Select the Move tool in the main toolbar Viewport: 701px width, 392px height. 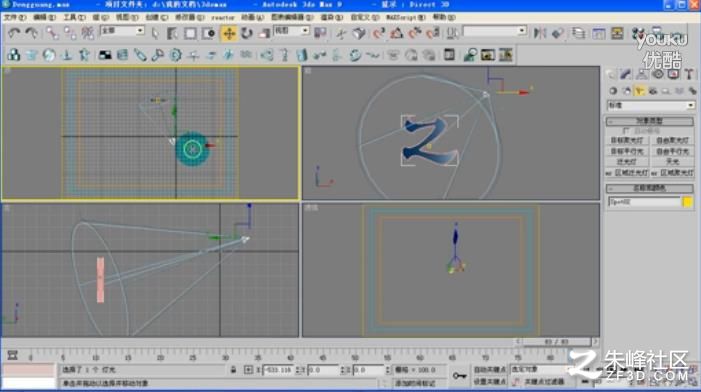coord(229,34)
